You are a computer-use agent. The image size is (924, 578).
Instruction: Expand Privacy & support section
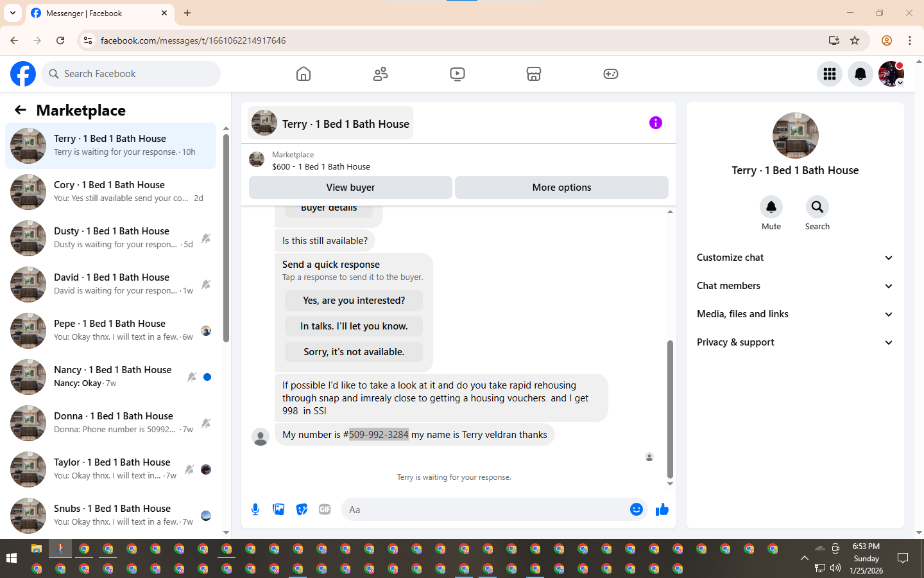[x=795, y=342]
